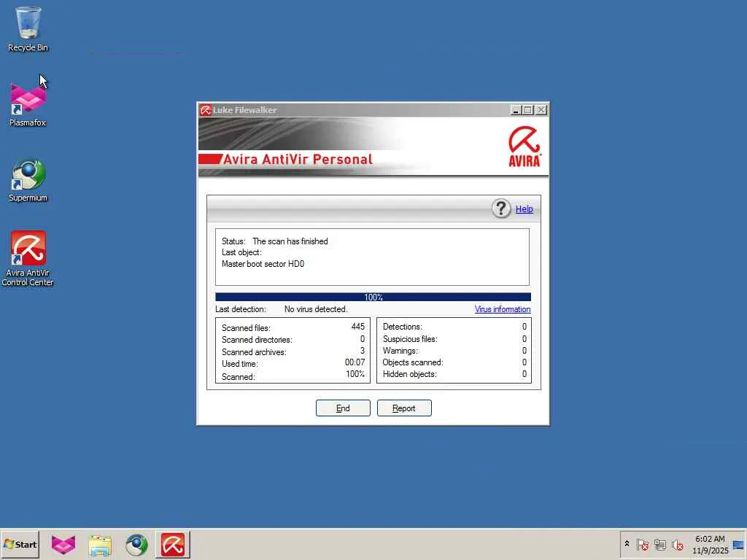Minimize the Luke Filewalker window
This screenshot has height=560, width=747.
click(516, 110)
